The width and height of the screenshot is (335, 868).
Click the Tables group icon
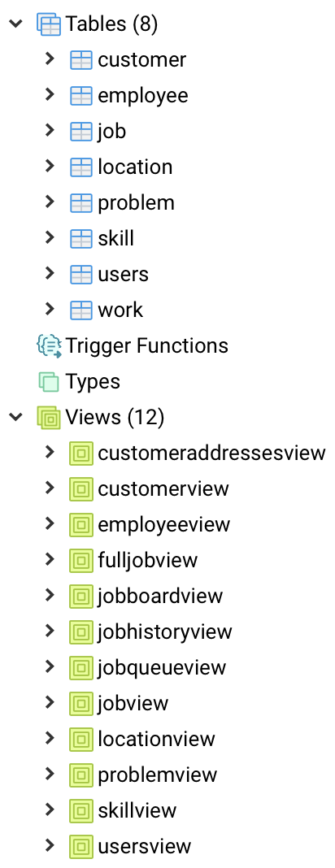(48, 24)
